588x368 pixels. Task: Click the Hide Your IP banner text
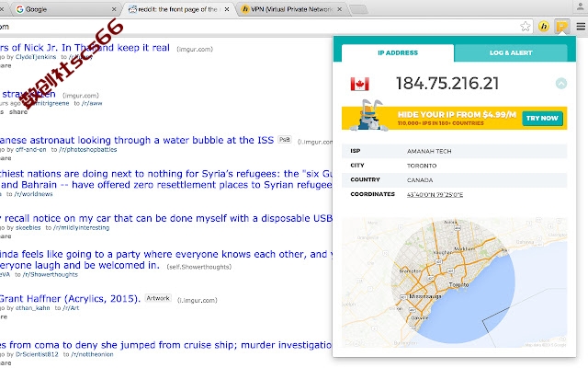coord(457,114)
